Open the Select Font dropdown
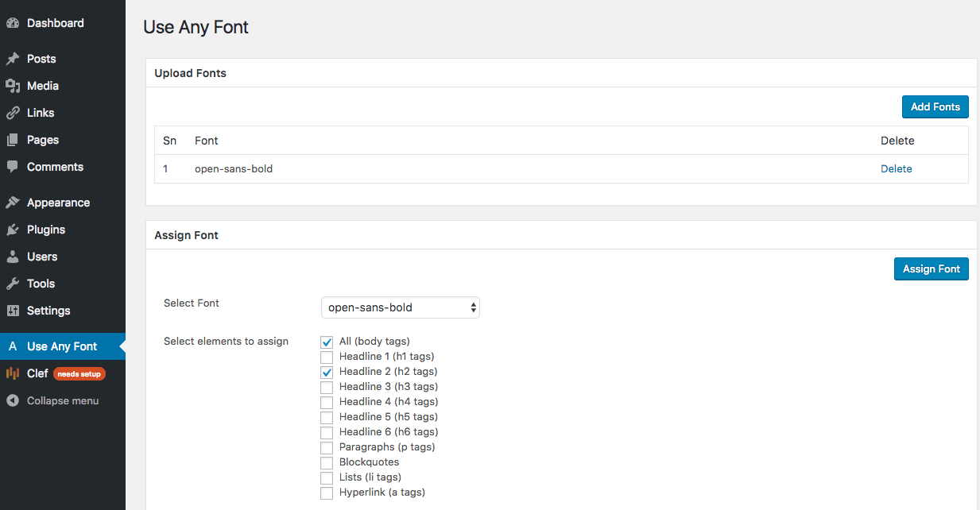Screen dimensions: 980x510 click(x=401, y=307)
